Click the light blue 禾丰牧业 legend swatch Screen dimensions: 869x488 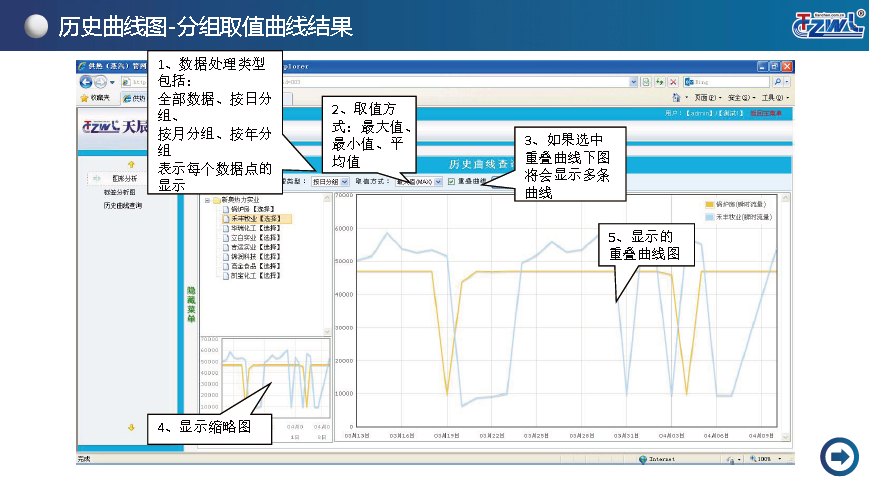(x=709, y=217)
